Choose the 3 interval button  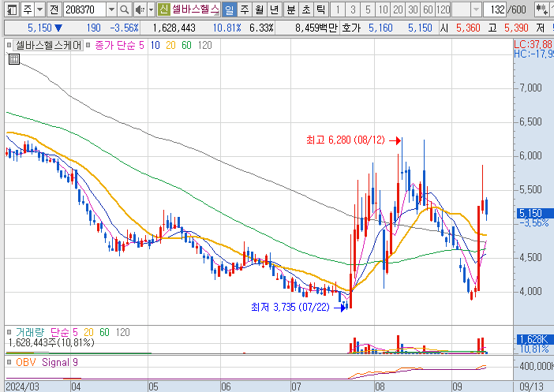353,9
